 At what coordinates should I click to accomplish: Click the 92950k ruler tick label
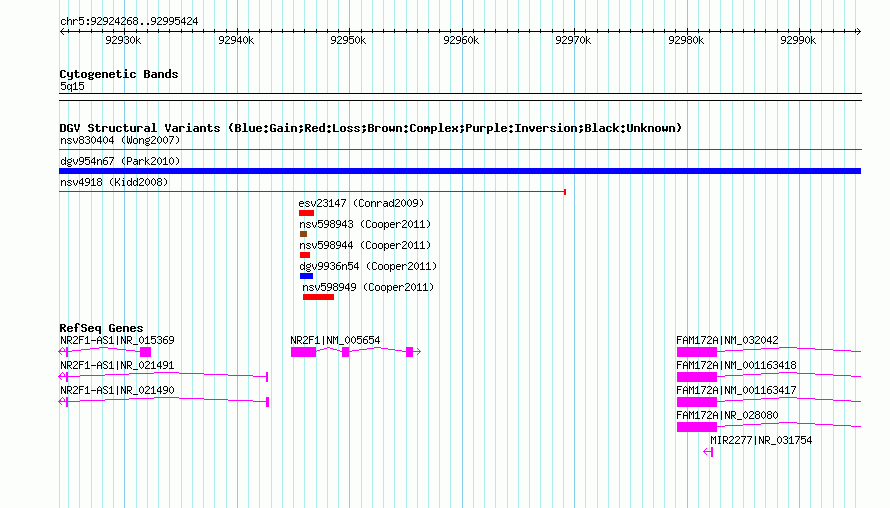click(348, 40)
